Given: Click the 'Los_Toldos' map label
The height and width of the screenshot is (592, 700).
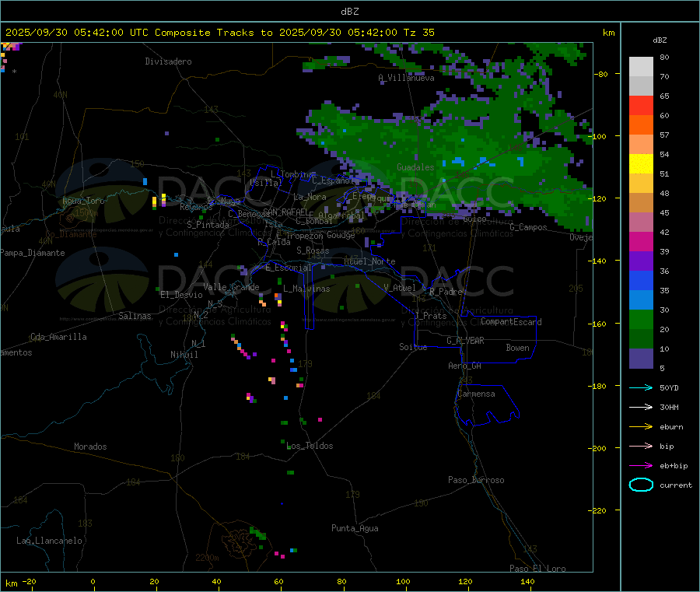Looking at the screenshot, I should pyautogui.click(x=310, y=446).
